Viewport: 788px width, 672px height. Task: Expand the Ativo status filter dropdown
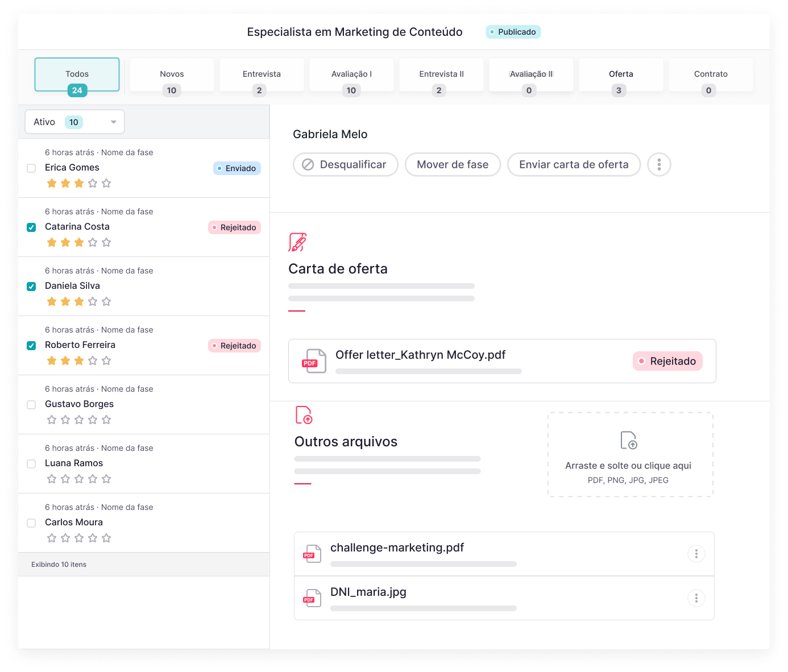coord(74,122)
